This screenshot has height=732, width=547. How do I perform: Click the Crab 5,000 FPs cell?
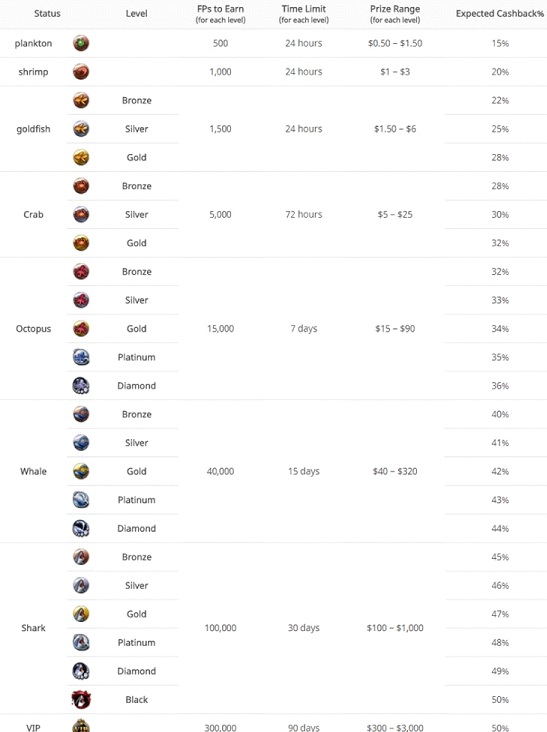(220, 215)
